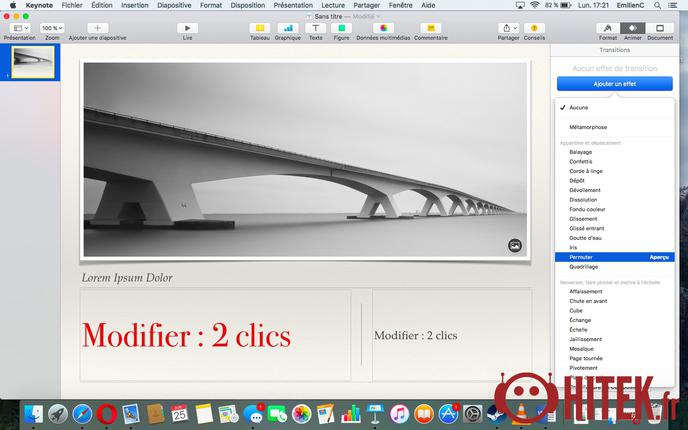Toggle the Document inspector in toolbar
Image resolution: width=688 pixels, height=430 pixels.
659,28
